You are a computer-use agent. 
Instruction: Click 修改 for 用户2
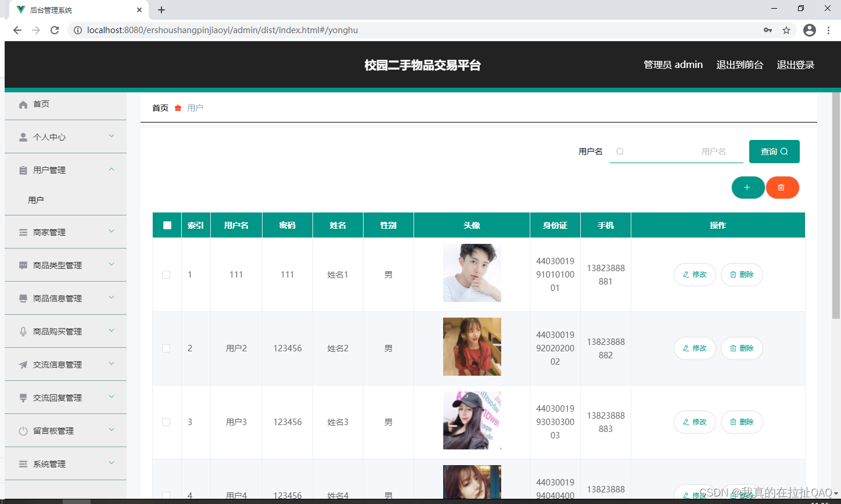(695, 348)
